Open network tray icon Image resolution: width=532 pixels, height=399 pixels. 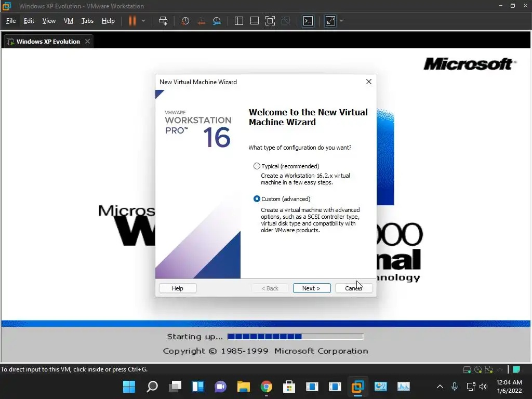point(471,387)
